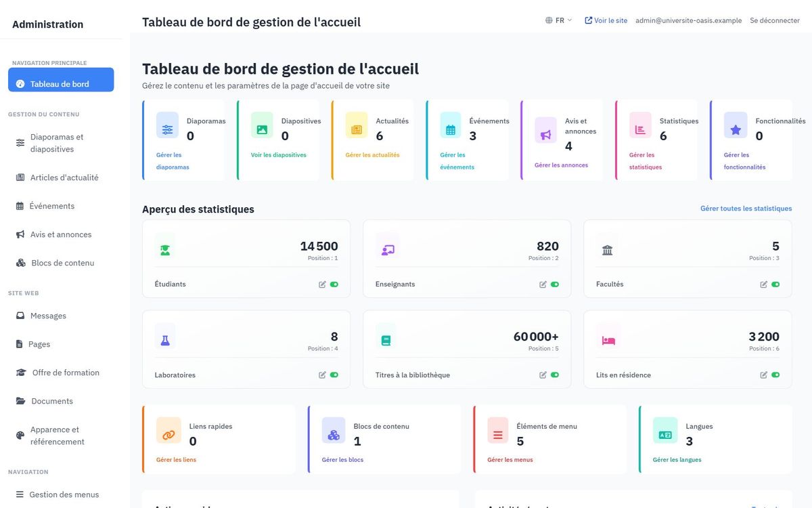Toggle the Facultés statistic switch
Viewport: 812px width, 508px height.
coord(775,284)
